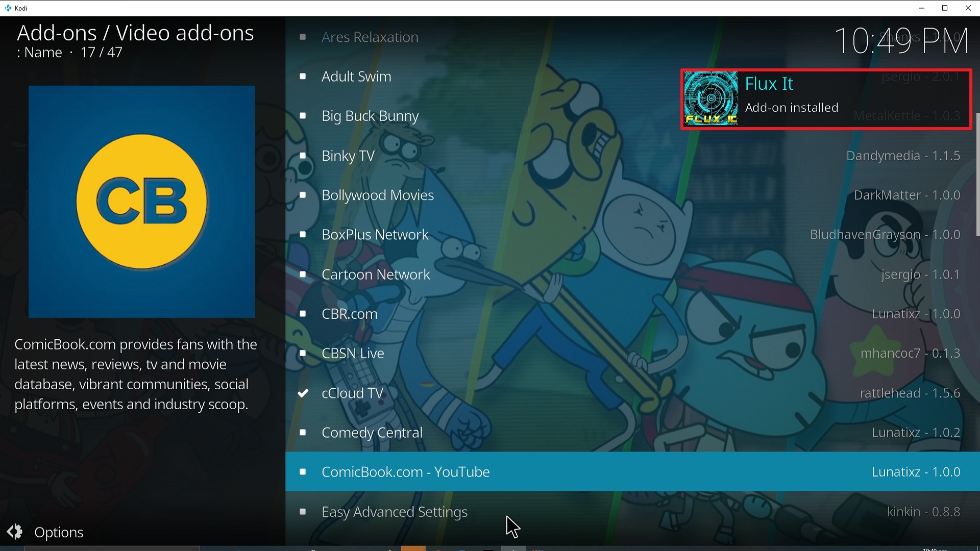980x551 pixels.
Task: Click jsergio - 1.0.1 version text
Action: 921,274
